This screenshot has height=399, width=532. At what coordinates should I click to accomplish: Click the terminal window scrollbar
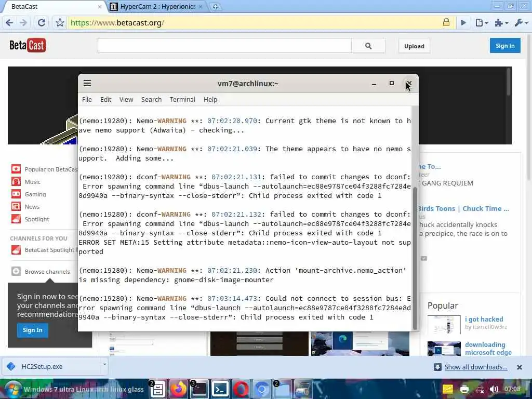click(x=415, y=258)
